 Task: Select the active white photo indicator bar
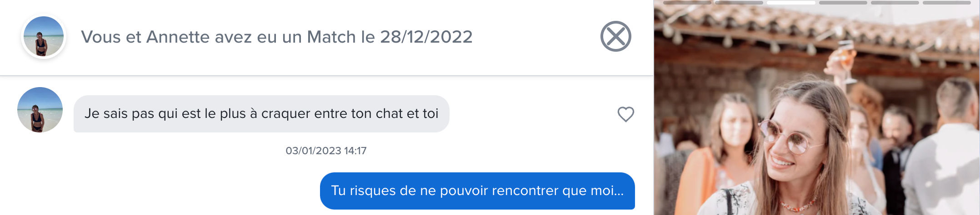click(791, 3)
